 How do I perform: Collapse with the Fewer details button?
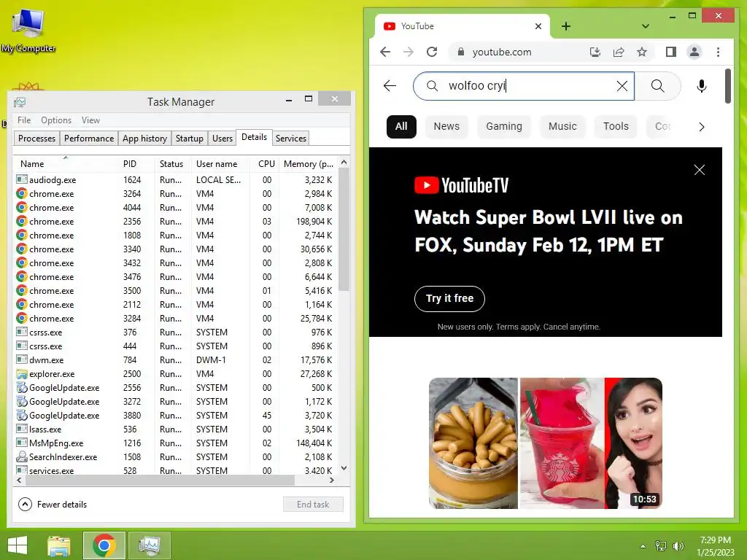click(53, 505)
